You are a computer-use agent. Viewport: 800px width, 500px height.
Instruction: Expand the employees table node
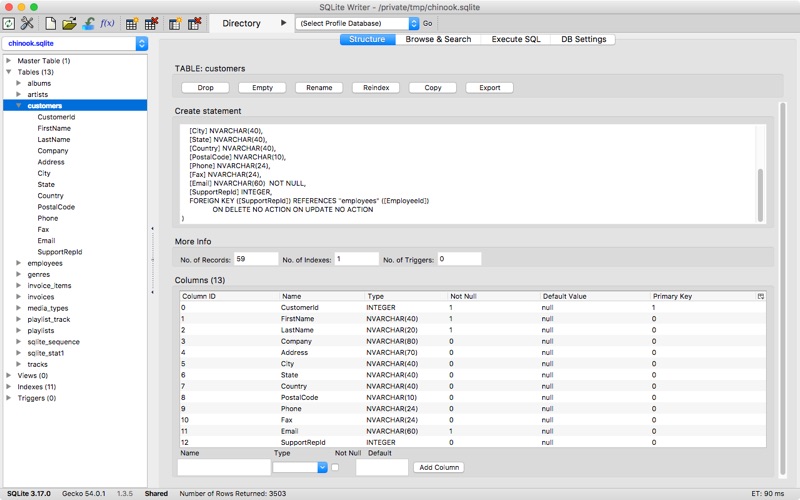tap(18, 263)
